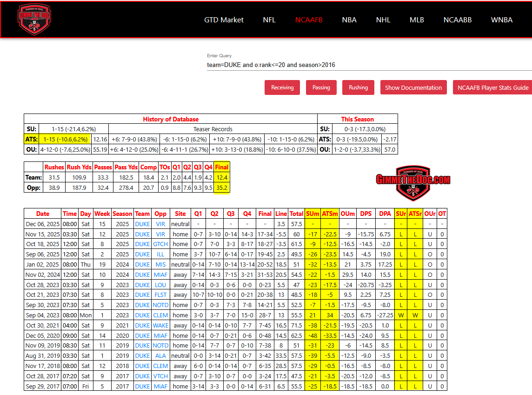The image size is (532, 395).
Task: Click the Opp Final value 35.2
Action: click(222, 187)
